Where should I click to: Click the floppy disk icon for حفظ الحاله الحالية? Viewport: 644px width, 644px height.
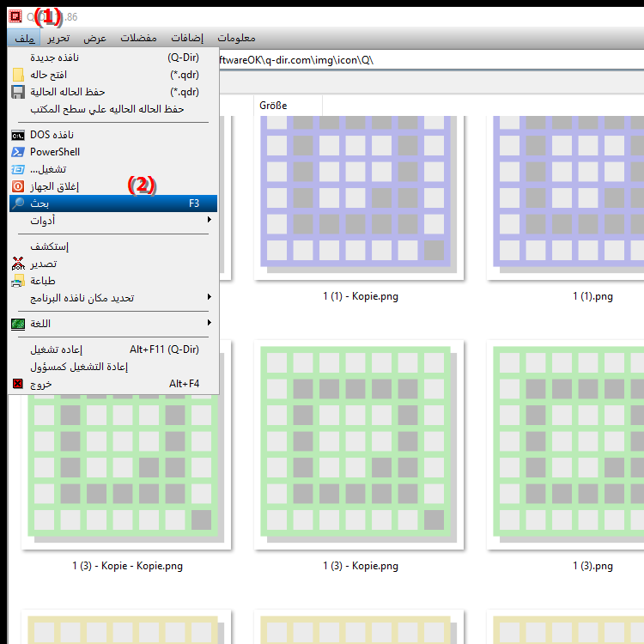click(18, 92)
